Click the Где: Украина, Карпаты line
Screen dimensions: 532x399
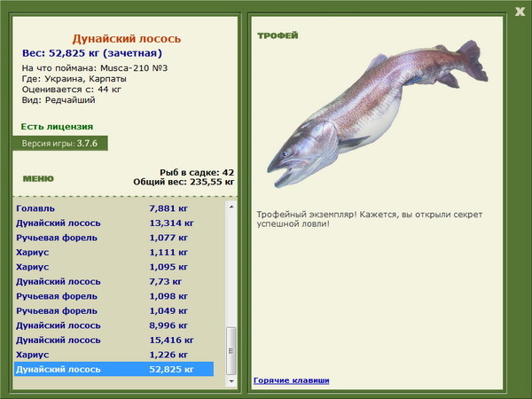coord(74,79)
